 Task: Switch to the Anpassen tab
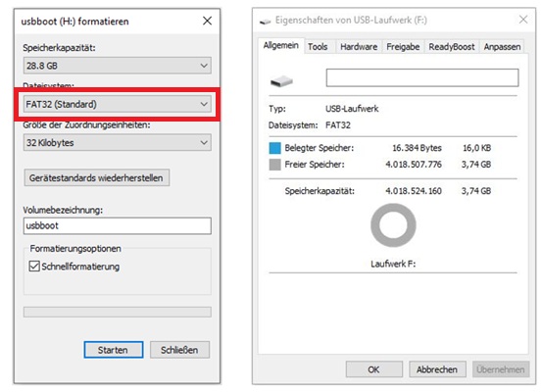tap(502, 47)
